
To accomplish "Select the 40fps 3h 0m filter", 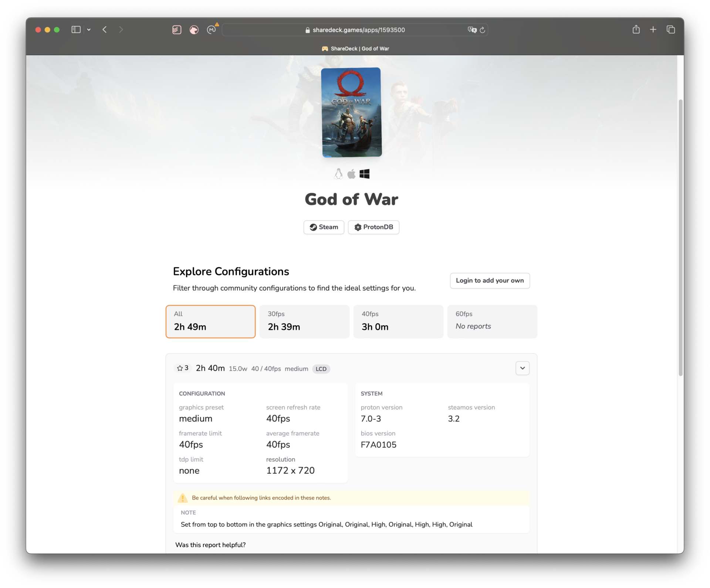I will (x=398, y=322).
